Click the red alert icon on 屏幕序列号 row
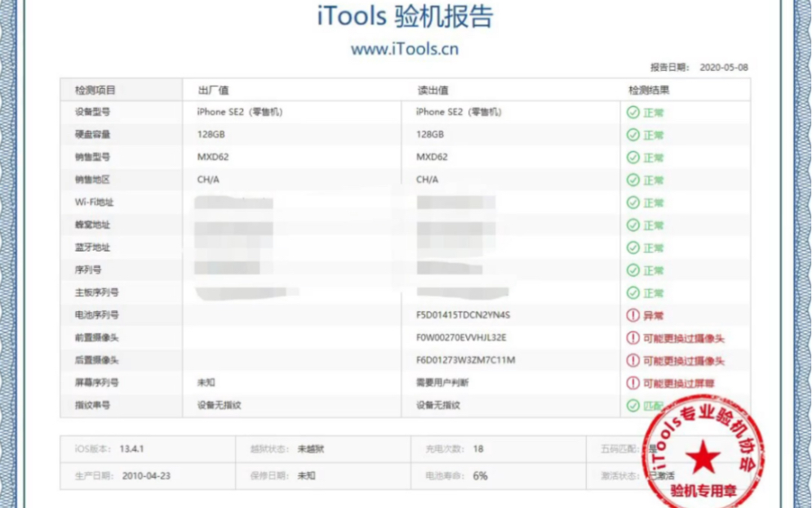This screenshot has width=812, height=508. click(632, 381)
